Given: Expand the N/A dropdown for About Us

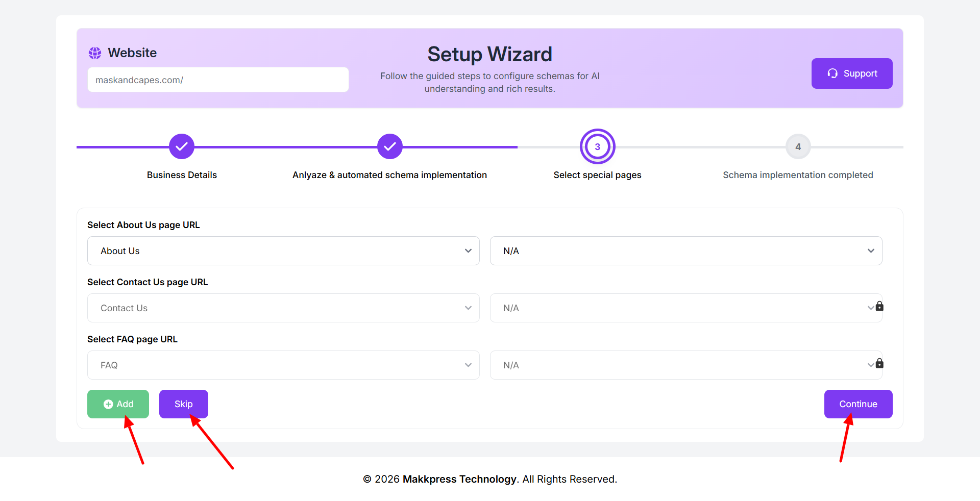Looking at the screenshot, I should click(685, 251).
